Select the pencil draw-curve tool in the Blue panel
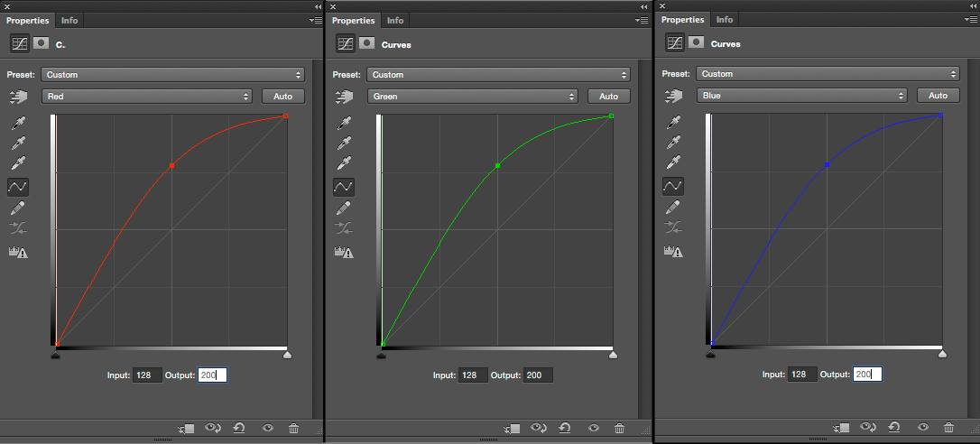 coord(673,207)
